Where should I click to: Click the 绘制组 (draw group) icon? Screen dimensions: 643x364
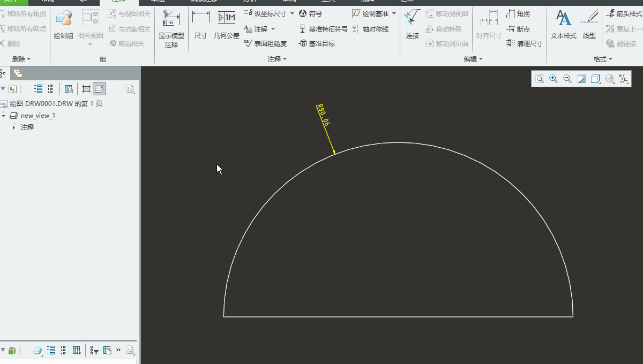click(x=64, y=24)
